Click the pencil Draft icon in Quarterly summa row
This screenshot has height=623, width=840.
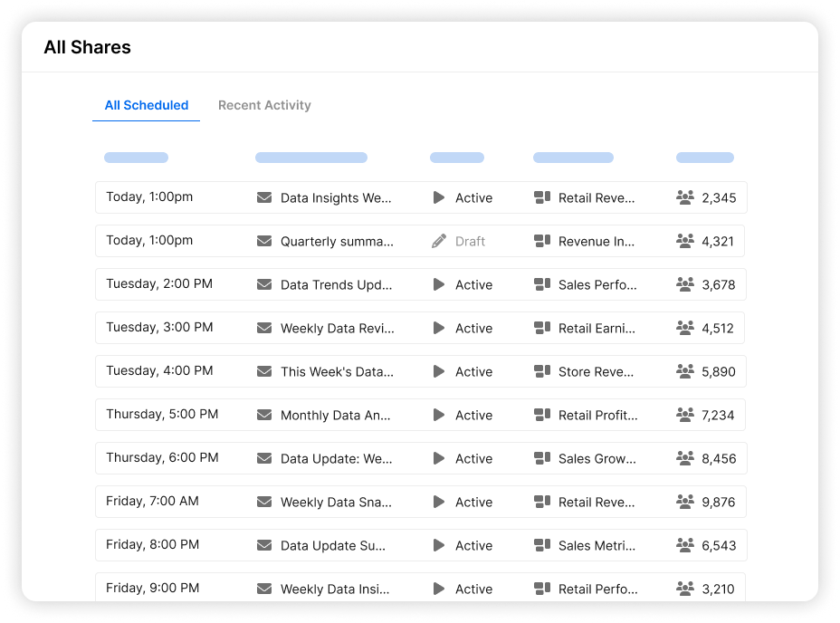439,241
